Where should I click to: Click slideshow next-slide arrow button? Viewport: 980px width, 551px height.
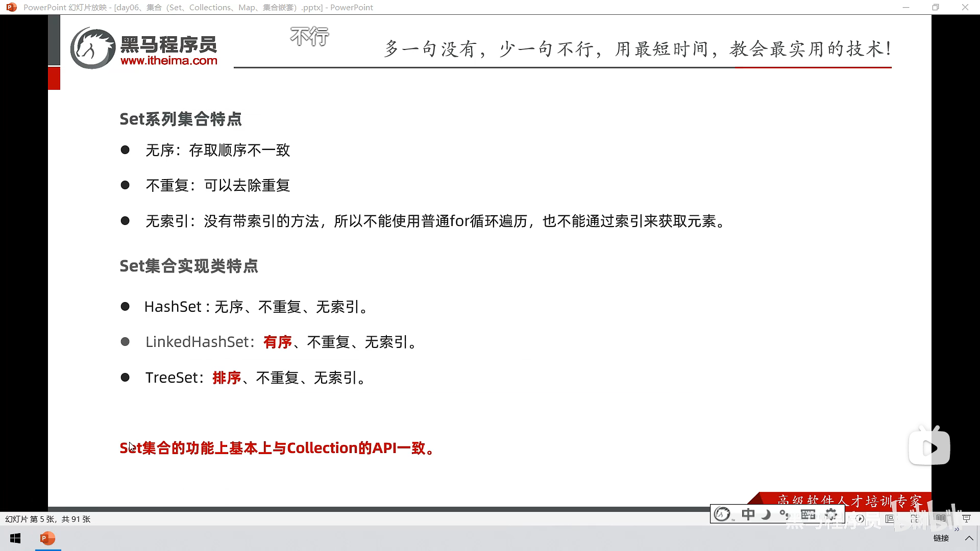(x=860, y=519)
